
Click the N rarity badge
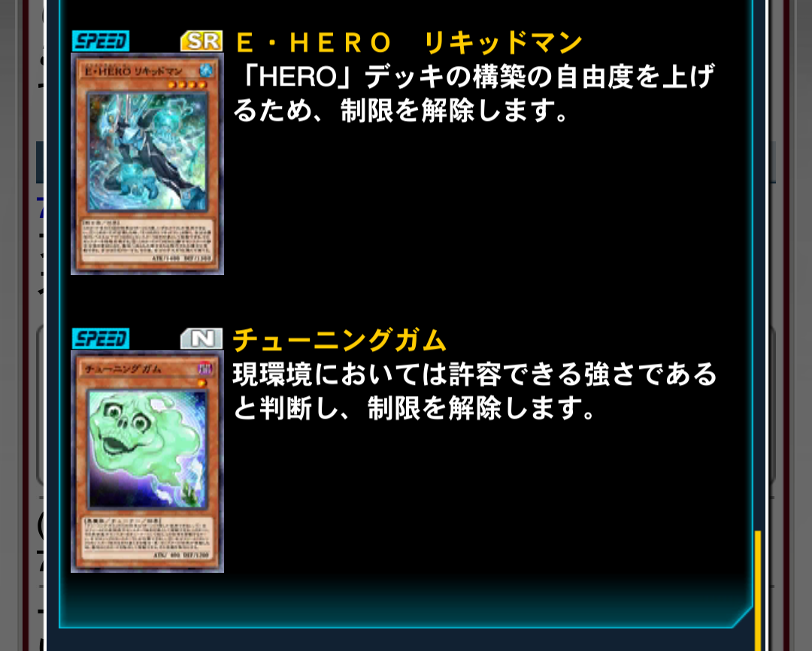coord(201,339)
